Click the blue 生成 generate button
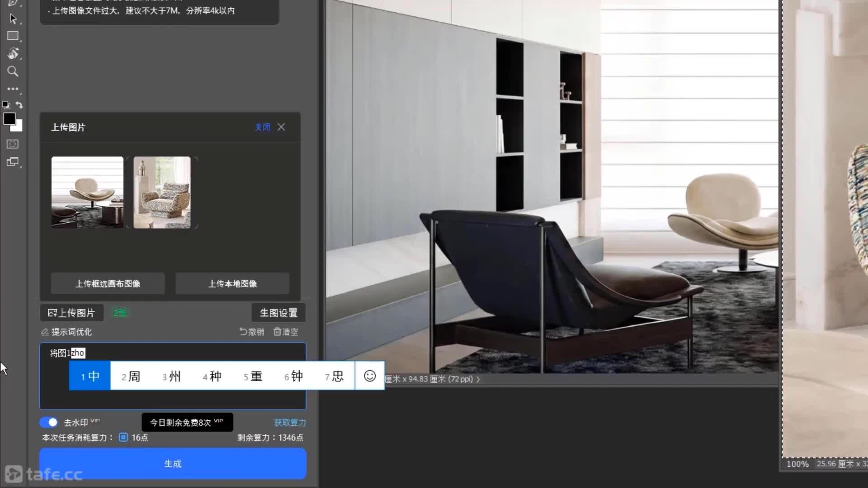This screenshot has width=868, height=488. pyautogui.click(x=173, y=464)
